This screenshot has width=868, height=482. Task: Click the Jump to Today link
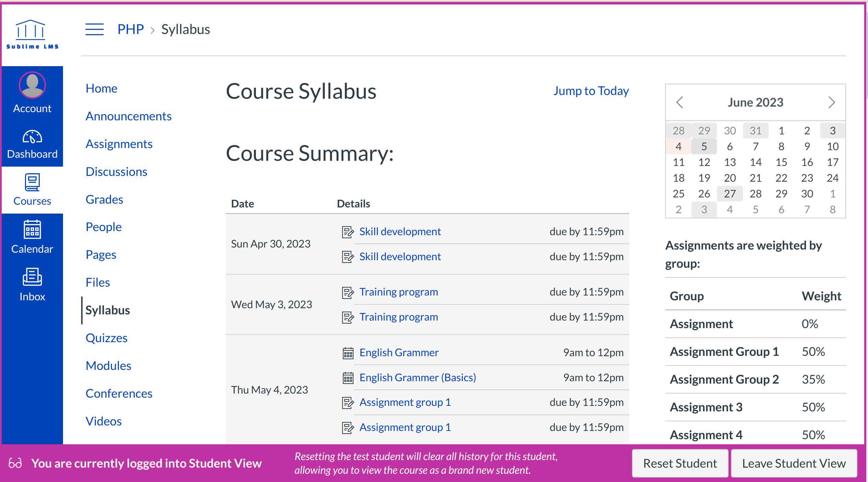591,91
